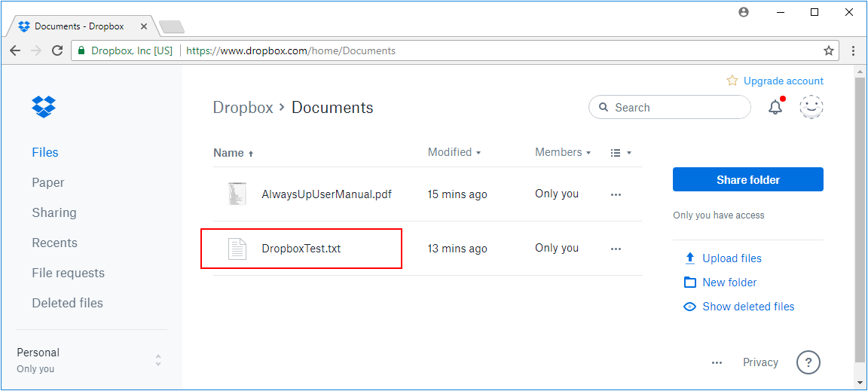This screenshot has width=868, height=391.
Task: Open Sharing in the sidebar
Action: (54, 212)
